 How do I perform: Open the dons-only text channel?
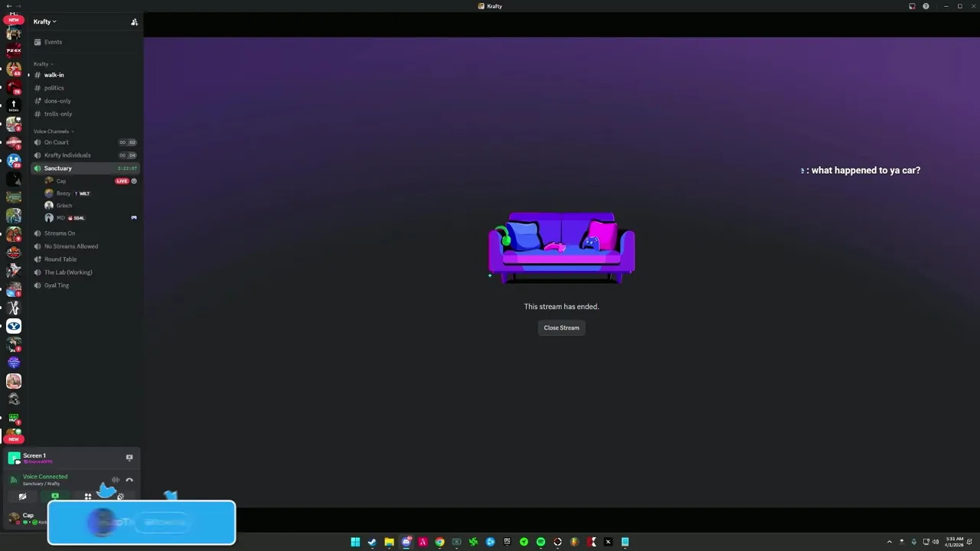click(85, 101)
